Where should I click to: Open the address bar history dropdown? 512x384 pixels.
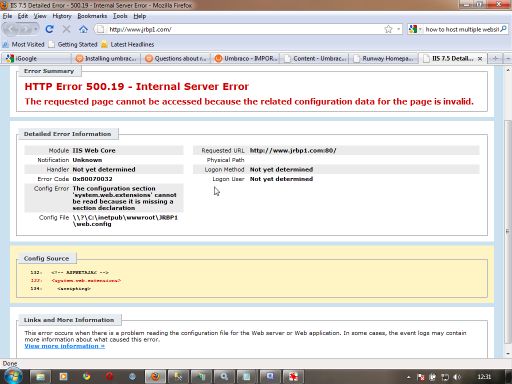tap(398, 29)
